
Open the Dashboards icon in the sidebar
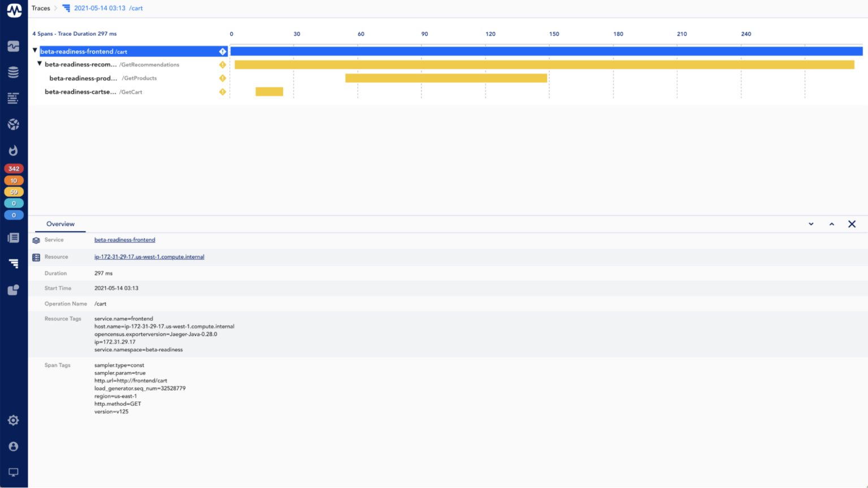tap(13, 46)
